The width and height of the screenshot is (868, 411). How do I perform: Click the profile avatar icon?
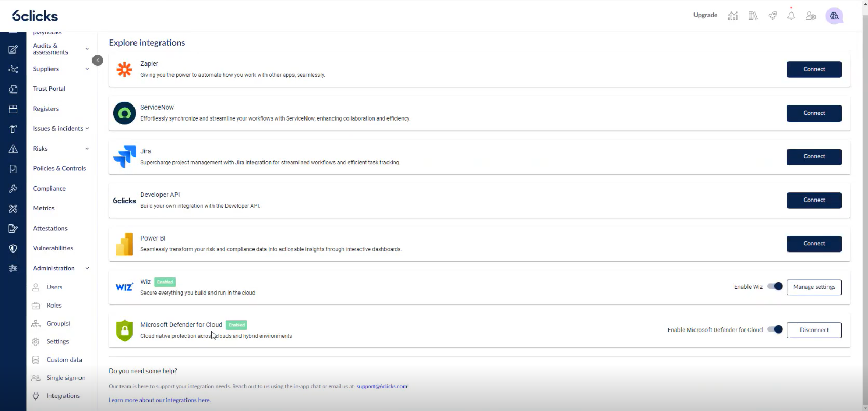click(x=834, y=16)
